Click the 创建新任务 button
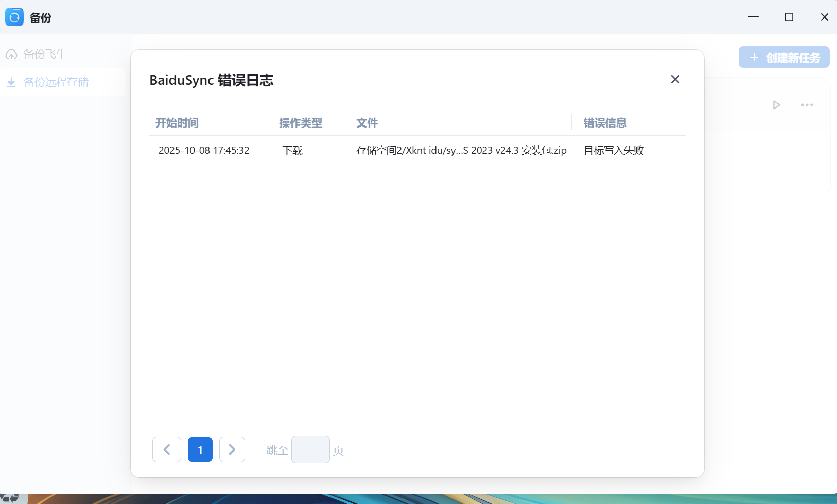 point(784,58)
